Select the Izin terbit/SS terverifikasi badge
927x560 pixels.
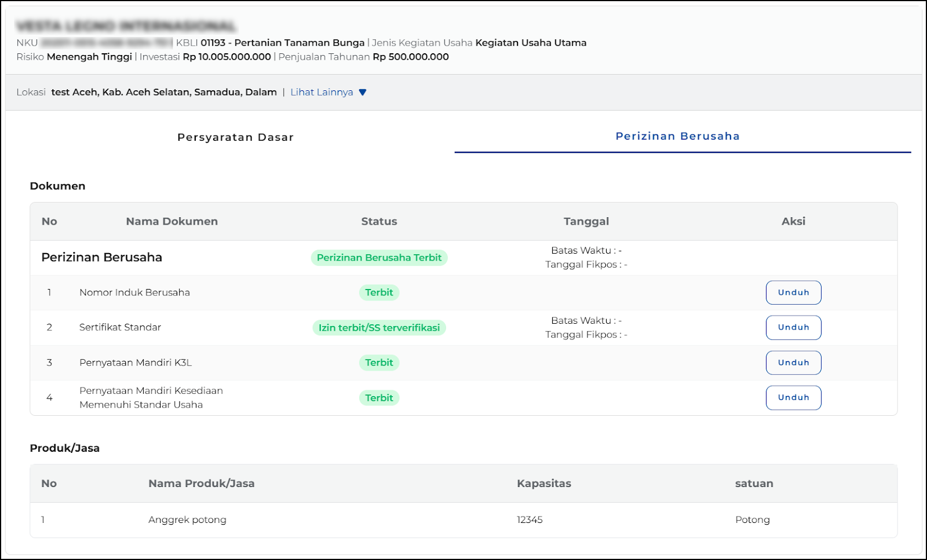[379, 328]
